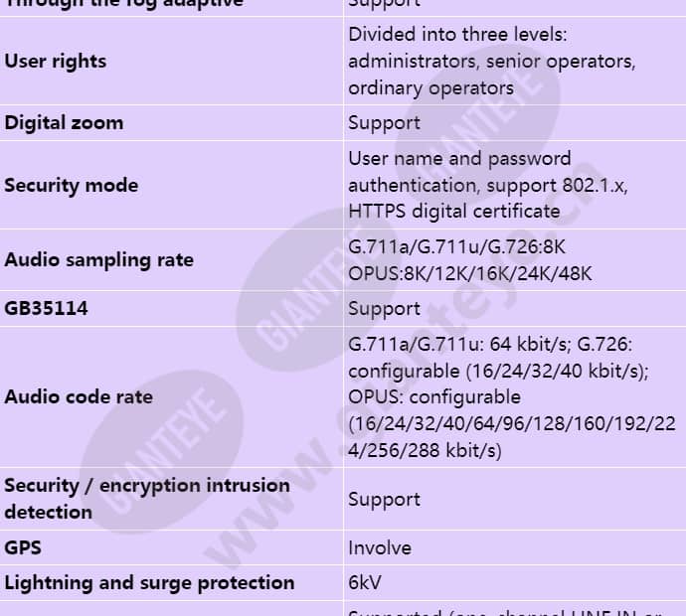
Task: Click the GIANTEYE watermark logo near GPS row
Action: (161, 452)
